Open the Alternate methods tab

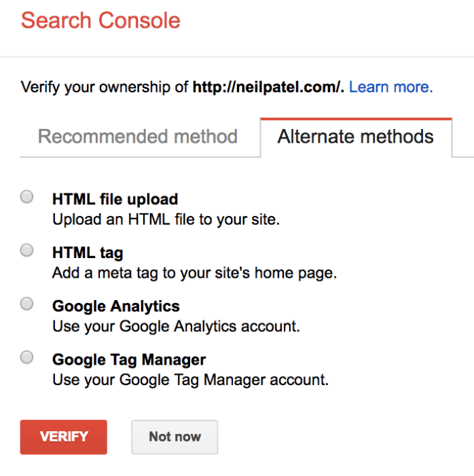355,136
